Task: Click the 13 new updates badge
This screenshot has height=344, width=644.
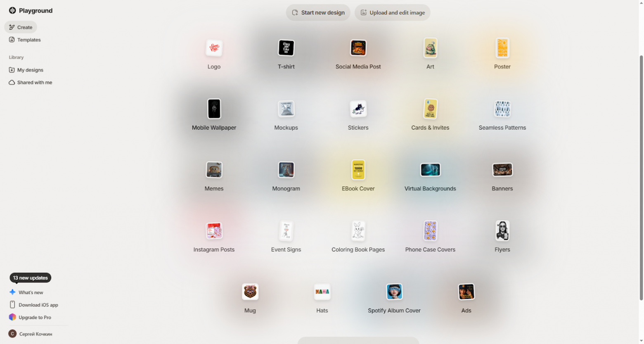Action: click(x=31, y=278)
